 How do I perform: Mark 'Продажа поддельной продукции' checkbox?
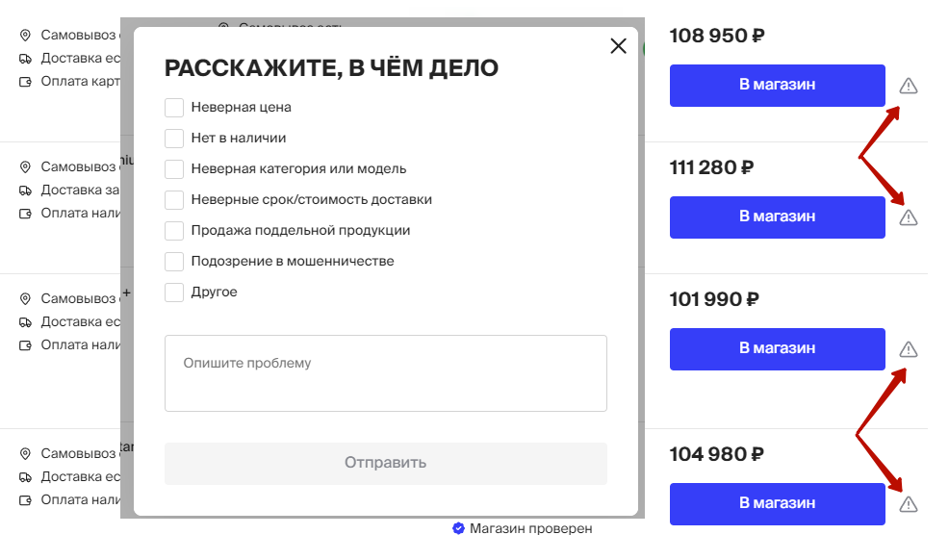click(x=174, y=230)
